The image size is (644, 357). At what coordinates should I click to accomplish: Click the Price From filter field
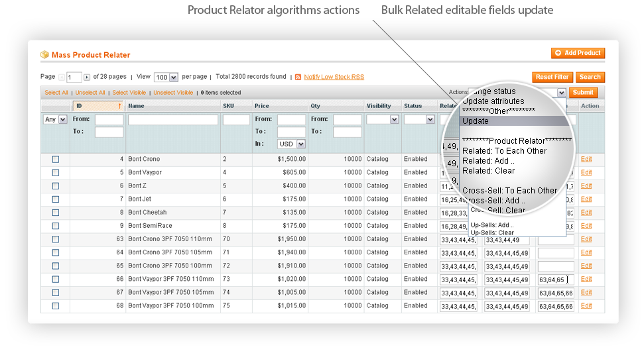[x=292, y=119]
